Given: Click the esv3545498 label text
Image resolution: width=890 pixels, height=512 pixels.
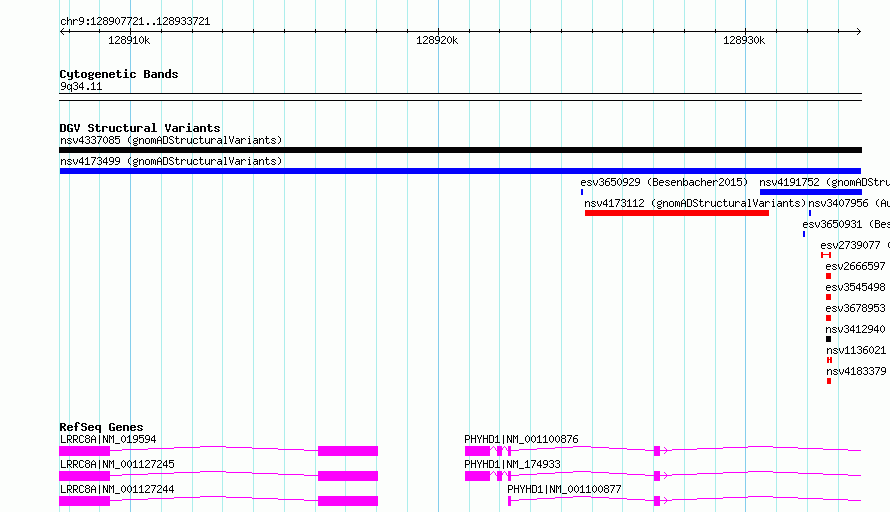Looking at the screenshot, I should click(855, 287).
